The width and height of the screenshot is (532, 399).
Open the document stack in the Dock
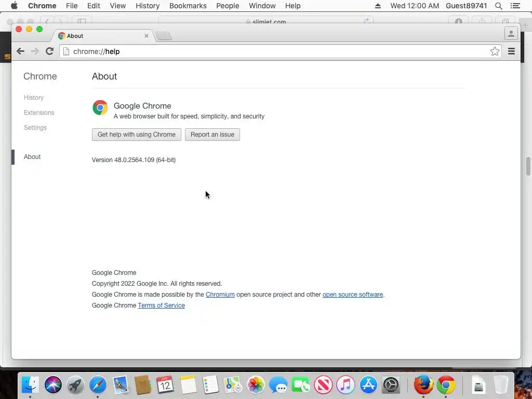click(478, 385)
